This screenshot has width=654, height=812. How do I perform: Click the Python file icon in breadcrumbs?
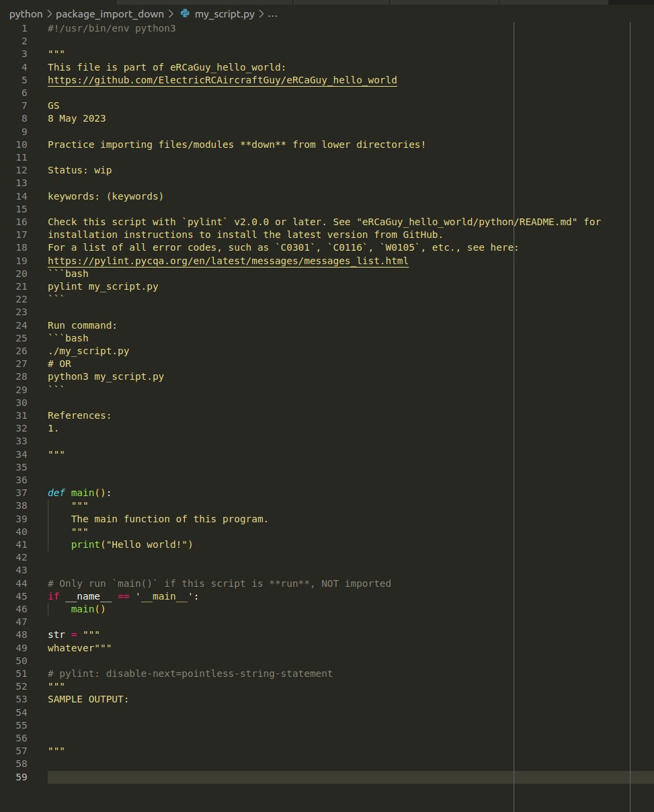[x=186, y=14]
